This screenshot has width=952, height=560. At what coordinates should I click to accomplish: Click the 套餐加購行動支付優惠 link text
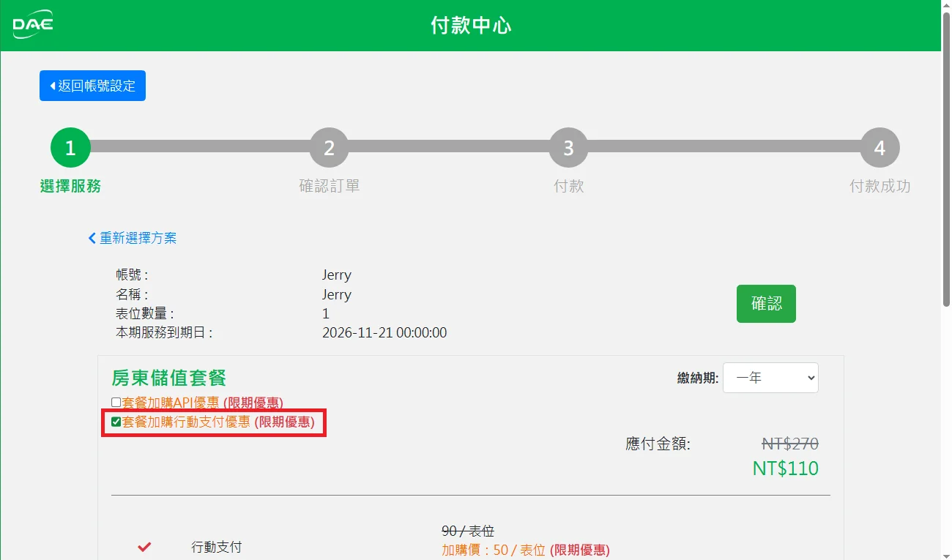tap(186, 422)
